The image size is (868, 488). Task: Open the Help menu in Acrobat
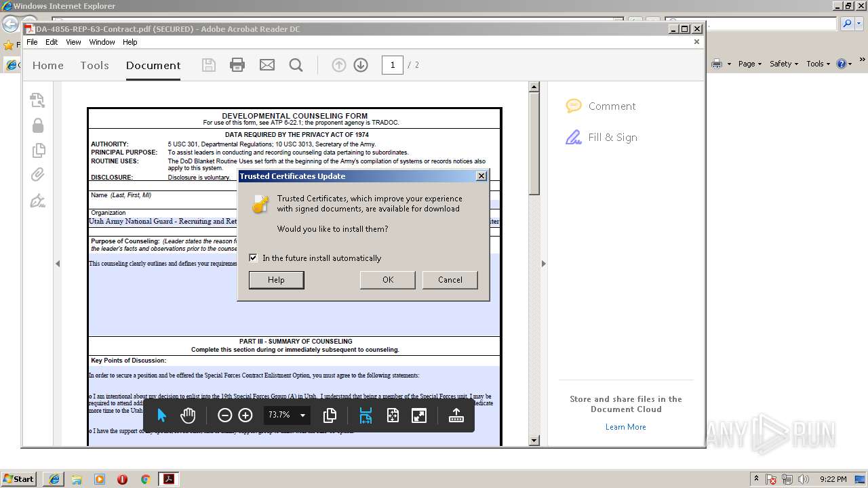pos(130,42)
